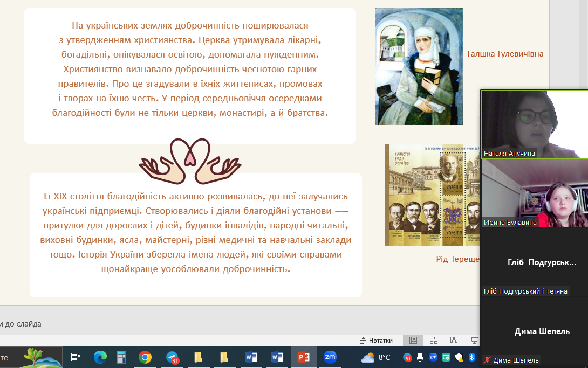Viewport: 588px width, 368px height.
Task: Select Наталя Анучина's video tile
Action: click(x=535, y=124)
